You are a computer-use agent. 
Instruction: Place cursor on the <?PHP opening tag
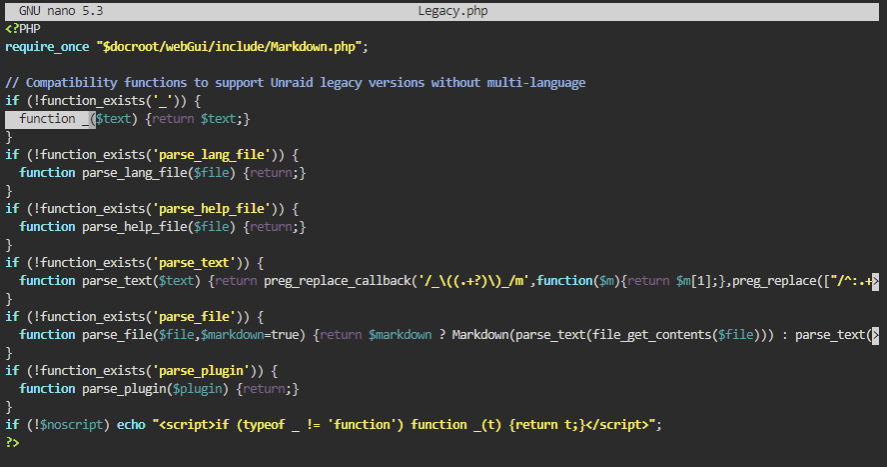(23, 29)
